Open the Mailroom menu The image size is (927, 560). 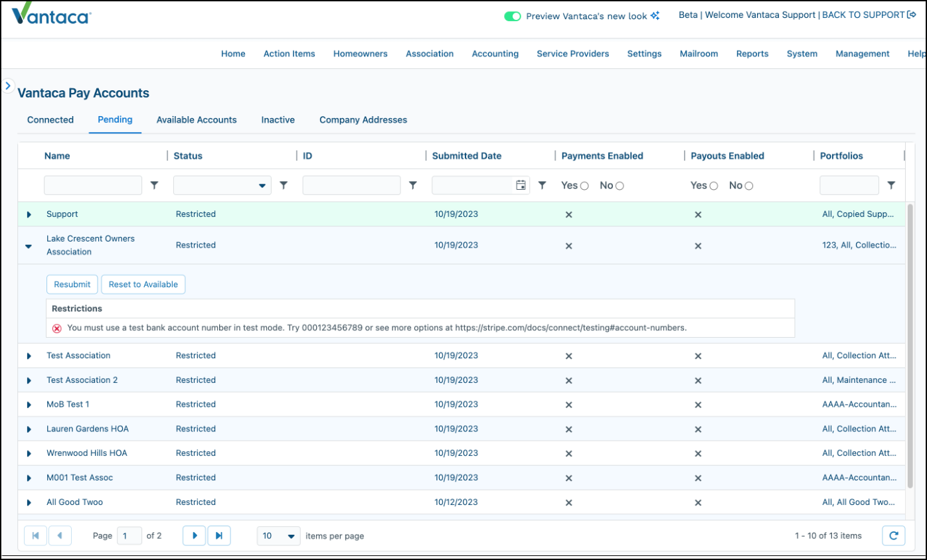point(699,54)
